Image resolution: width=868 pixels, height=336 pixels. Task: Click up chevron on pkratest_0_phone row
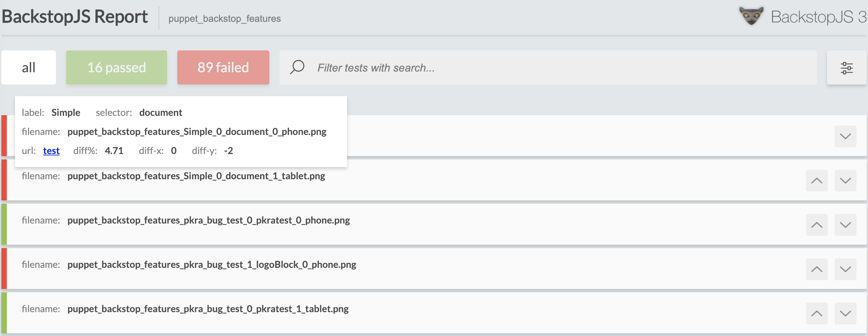pos(817,225)
